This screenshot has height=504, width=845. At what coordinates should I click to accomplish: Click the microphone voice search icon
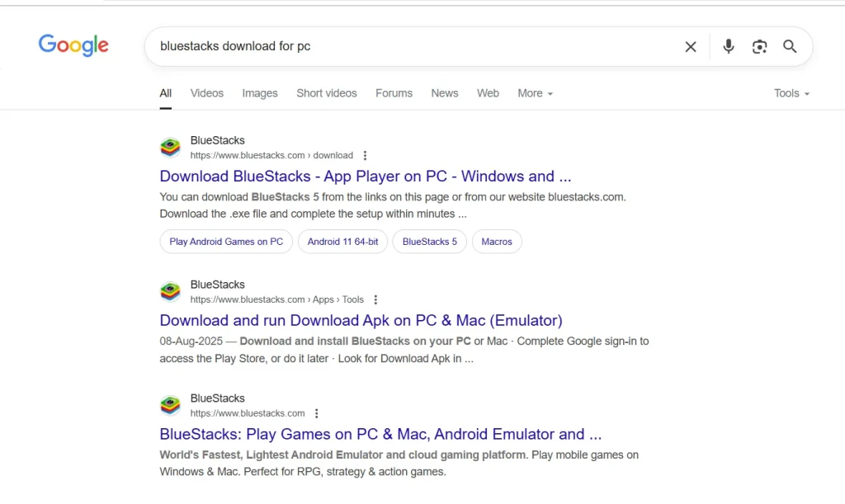(x=729, y=47)
